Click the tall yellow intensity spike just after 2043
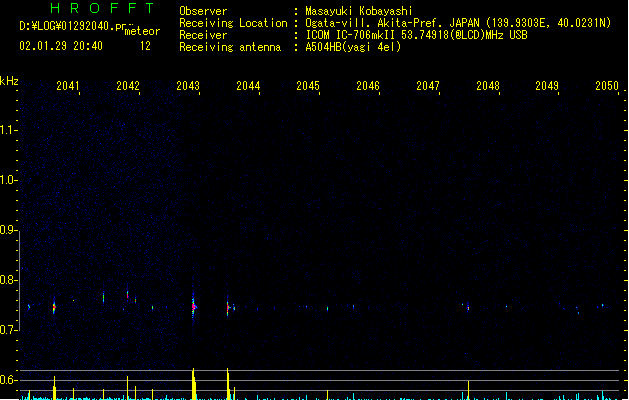The height and width of the screenshot is (400, 629). coord(194,384)
